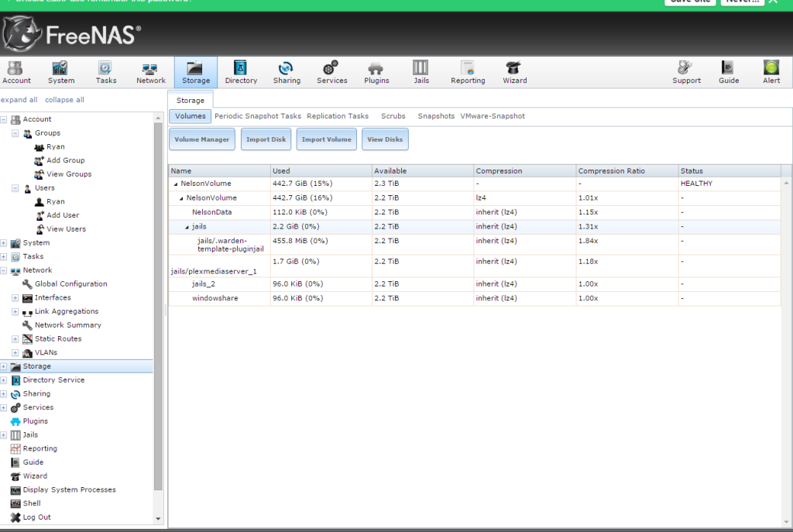Open the Account toolbar icon
Screen dimensions: 793x532
16,72
